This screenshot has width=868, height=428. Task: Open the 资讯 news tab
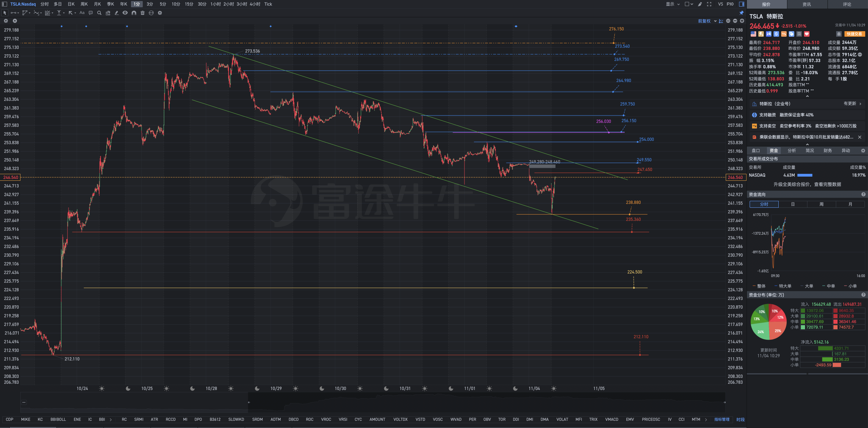(807, 5)
